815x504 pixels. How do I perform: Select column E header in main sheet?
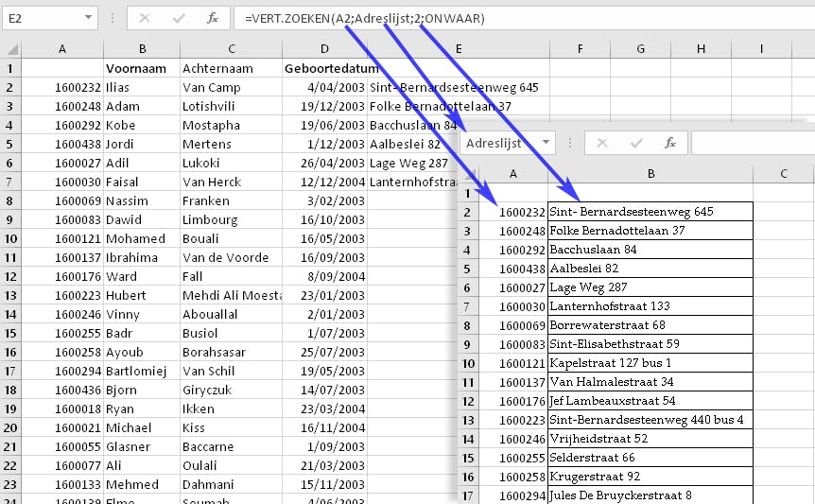point(459,49)
